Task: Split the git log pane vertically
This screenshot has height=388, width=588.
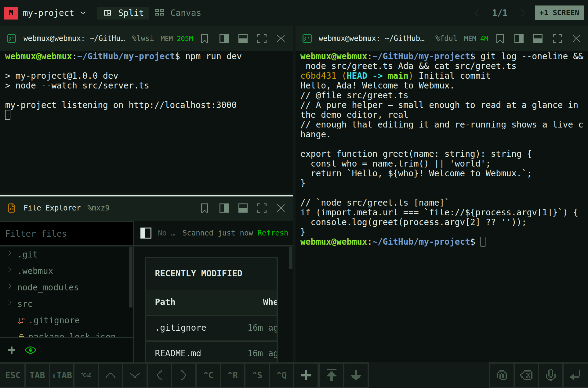Action: click(519, 38)
